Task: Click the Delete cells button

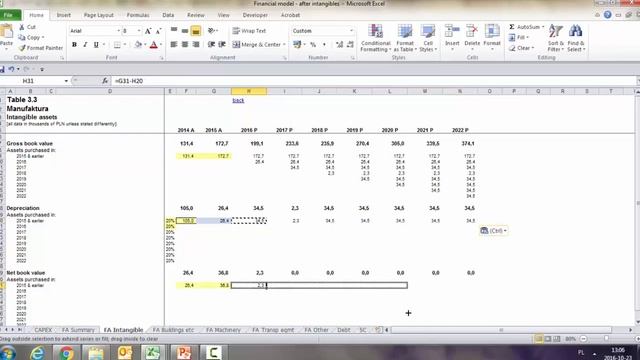Action: coord(472,37)
